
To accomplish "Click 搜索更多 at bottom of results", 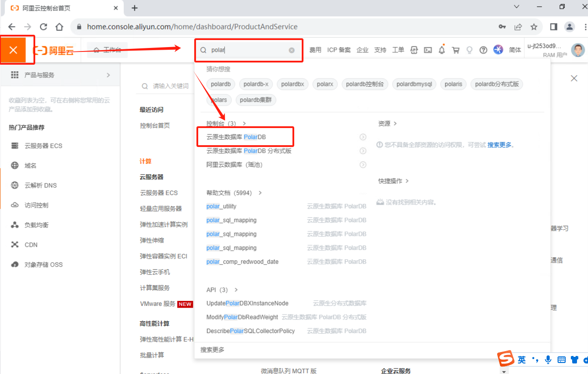I will point(212,350).
